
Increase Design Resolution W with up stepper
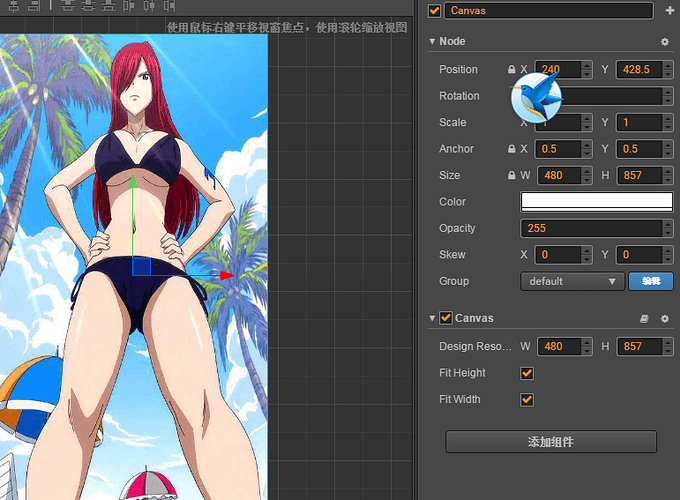pos(587,342)
